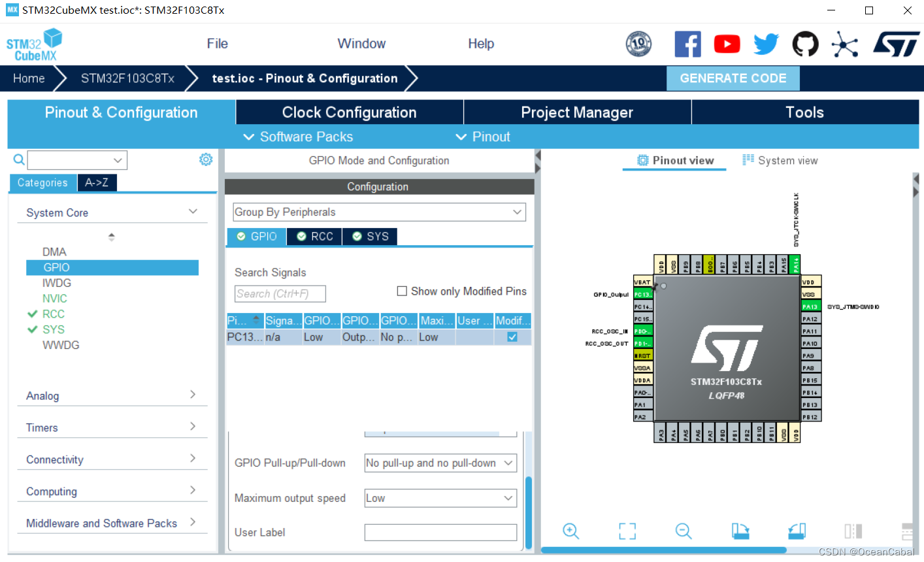Click the BOOT0 pin on the chip

click(x=710, y=265)
